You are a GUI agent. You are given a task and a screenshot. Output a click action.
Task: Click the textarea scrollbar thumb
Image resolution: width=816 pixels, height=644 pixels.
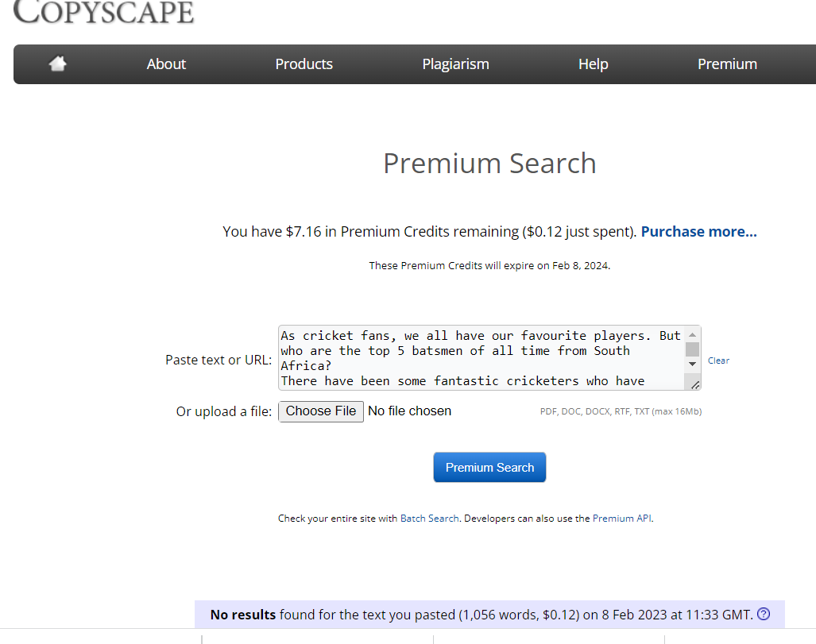(x=692, y=349)
